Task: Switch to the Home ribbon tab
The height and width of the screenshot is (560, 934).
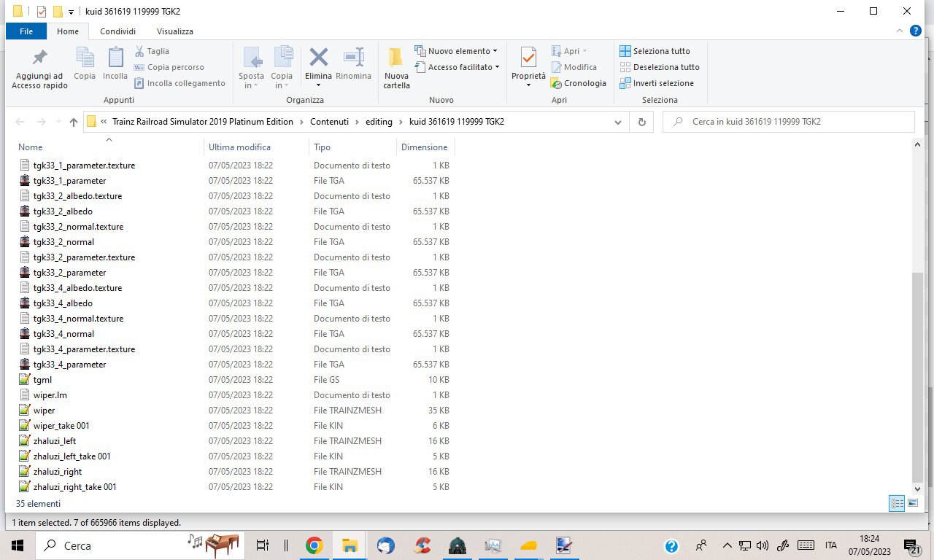Action: (68, 31)
